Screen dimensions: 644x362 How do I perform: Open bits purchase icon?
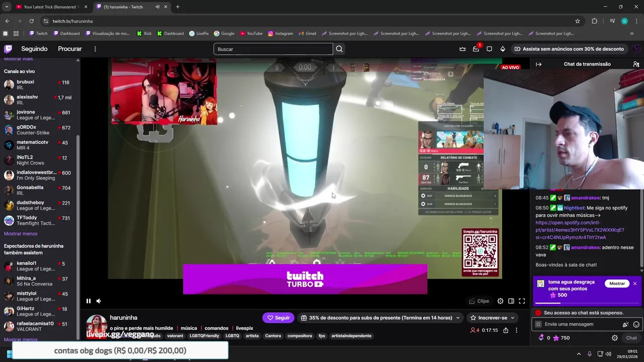click(x=502, y=49)
